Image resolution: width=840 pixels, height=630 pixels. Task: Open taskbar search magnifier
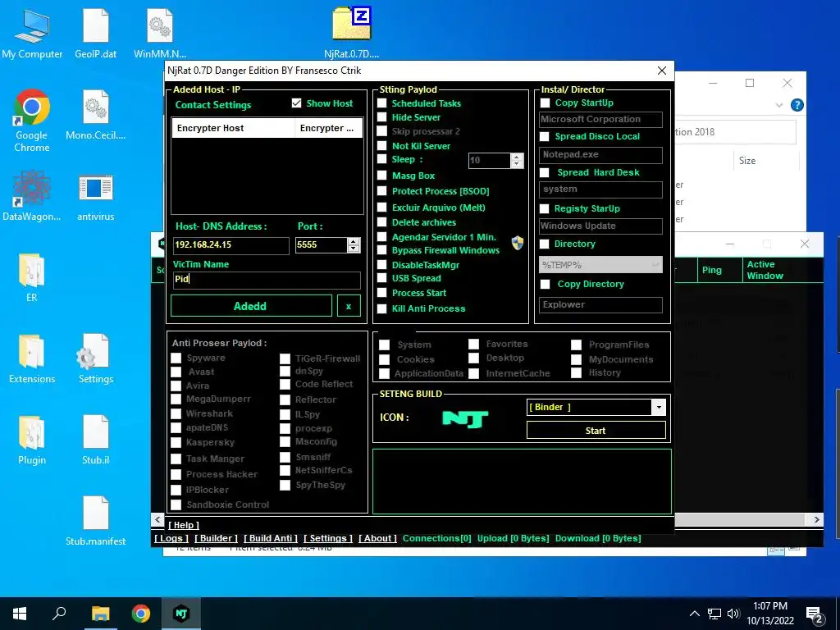(59, 614)
